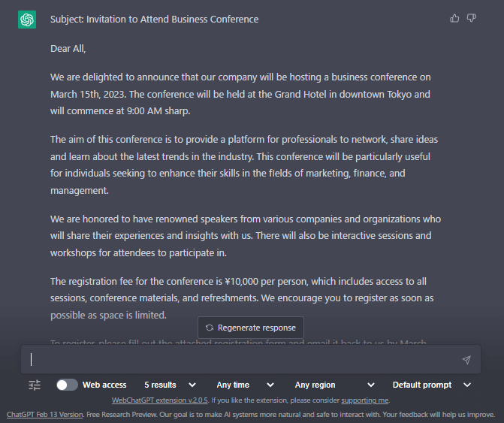Open the extension options sliders icon
Viewport: 504px width, 423px height.
pyautogui.click(x=35, y=385)
